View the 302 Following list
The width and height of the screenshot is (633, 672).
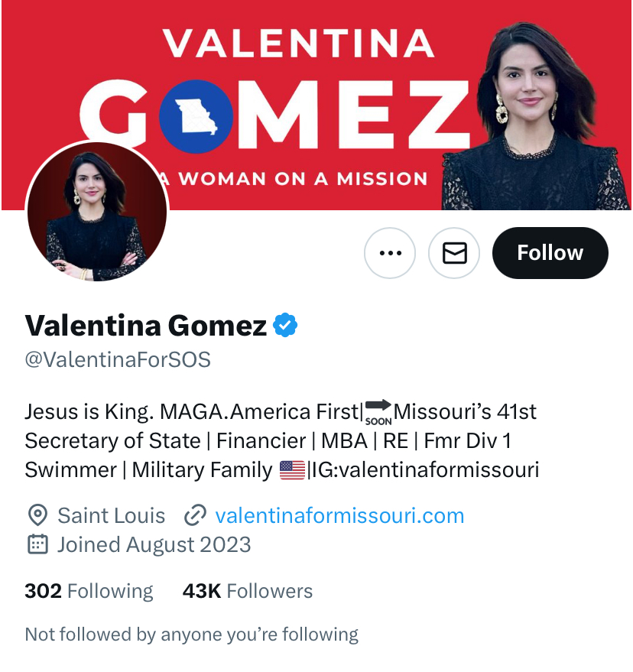(89, 591)
